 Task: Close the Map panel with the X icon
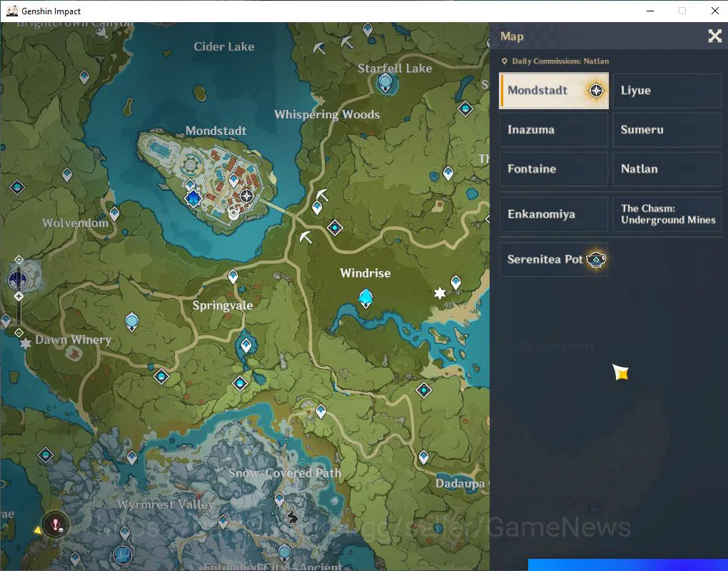coord(714,36)
